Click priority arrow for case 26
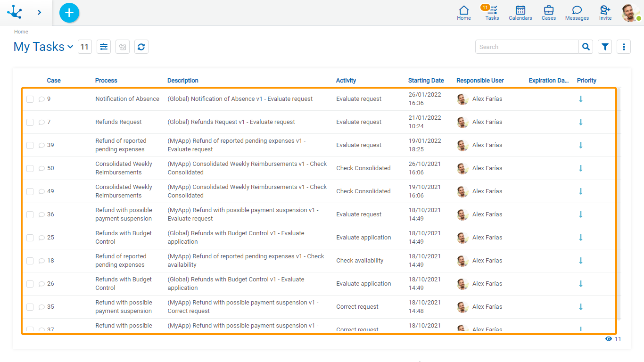Image resolution: width=644 pixels, height=362 pixels. click(x=581, y=284)
